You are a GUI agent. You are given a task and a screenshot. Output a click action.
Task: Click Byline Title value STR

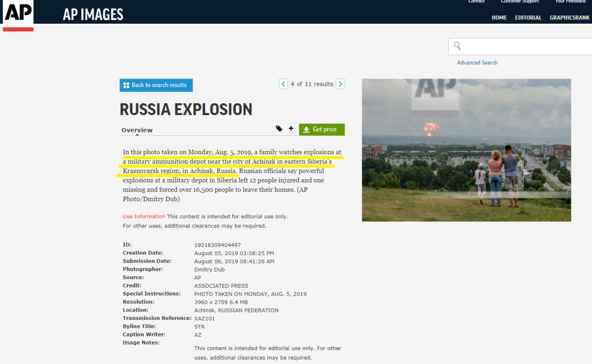(x=199, y=327)
